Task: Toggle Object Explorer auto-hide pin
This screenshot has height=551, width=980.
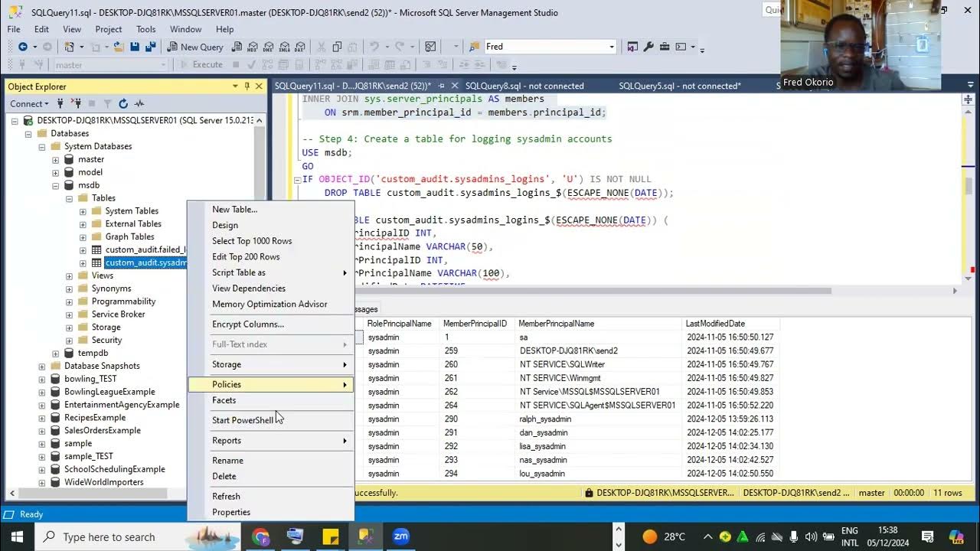Action: tap(247, 86)
